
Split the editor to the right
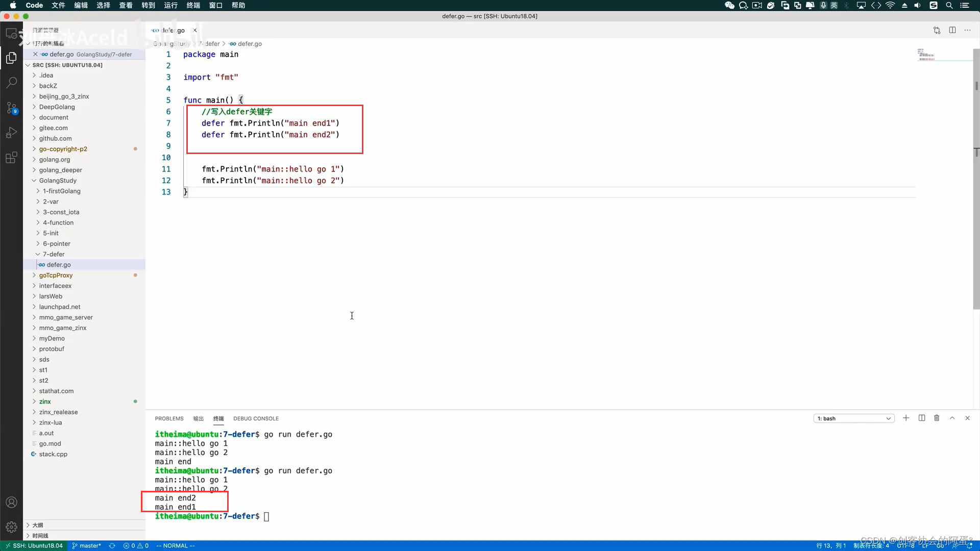point(952,30)
